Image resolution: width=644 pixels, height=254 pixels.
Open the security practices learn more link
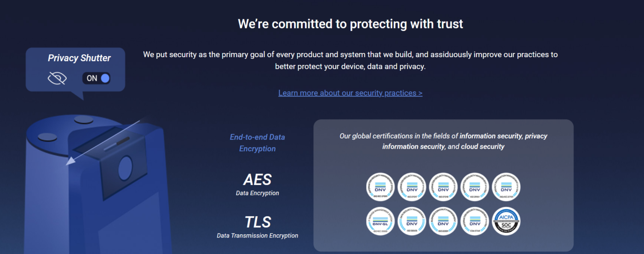point(351,93)
